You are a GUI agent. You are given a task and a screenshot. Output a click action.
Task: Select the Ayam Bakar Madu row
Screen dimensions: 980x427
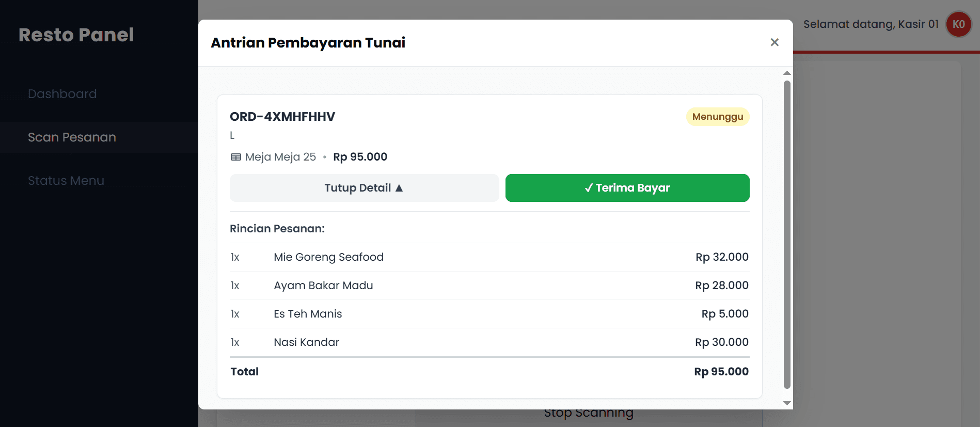(x=489, y=286)
